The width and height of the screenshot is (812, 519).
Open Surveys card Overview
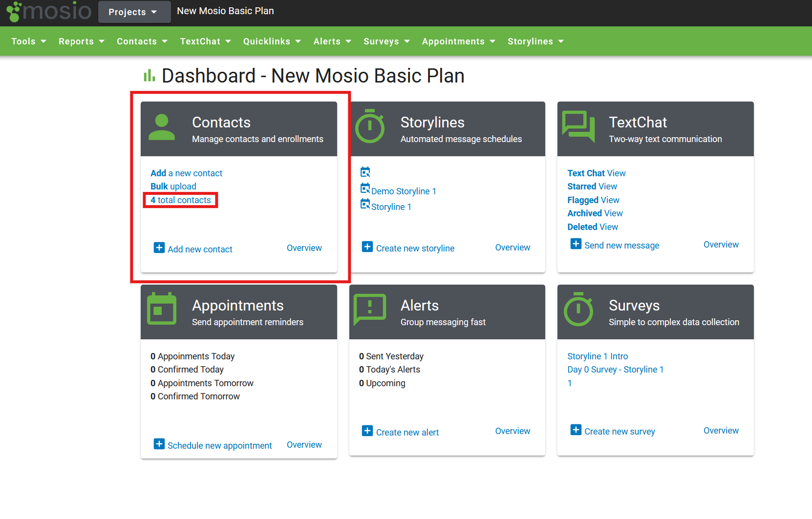pos(721,431)
